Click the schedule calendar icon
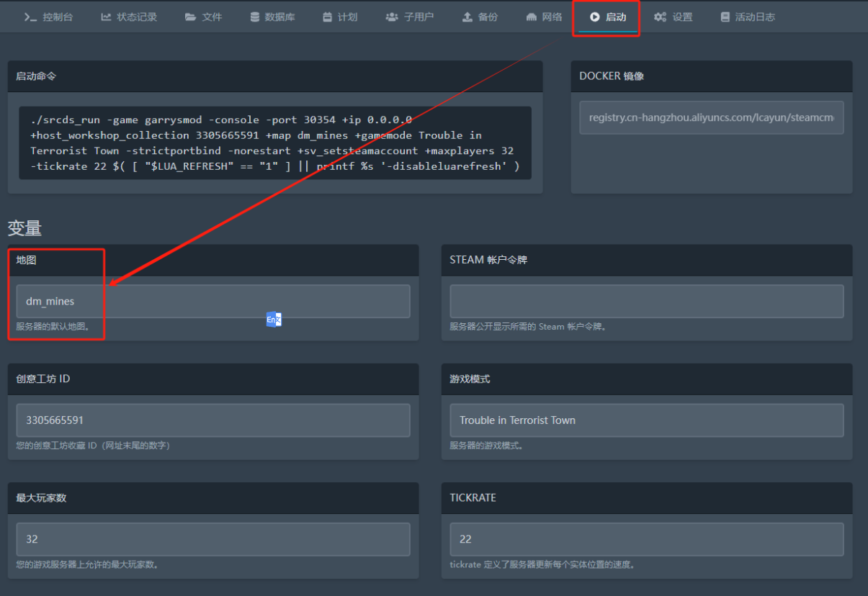 coord(328,17)
